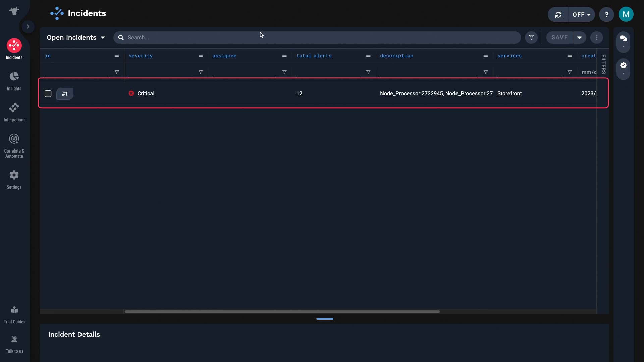Open Trial Guides section
Screen dimensions: 644x362
[14, 315]
